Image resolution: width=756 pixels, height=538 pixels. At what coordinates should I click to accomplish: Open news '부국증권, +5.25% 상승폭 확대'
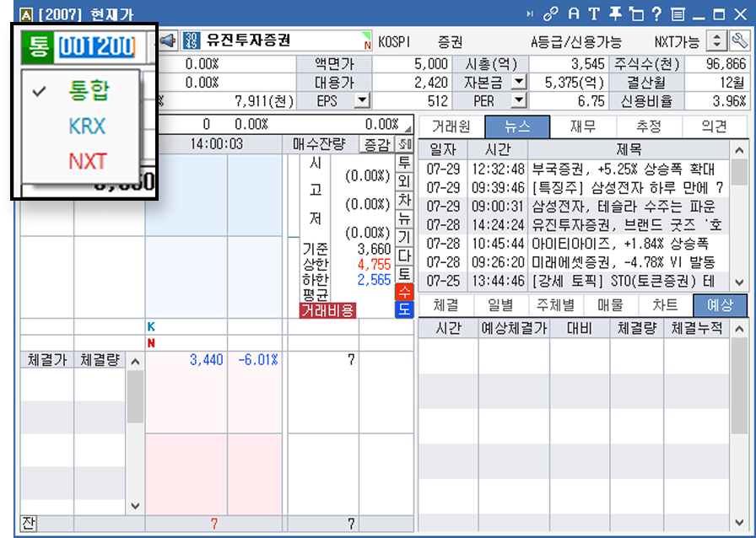(624, 169)
